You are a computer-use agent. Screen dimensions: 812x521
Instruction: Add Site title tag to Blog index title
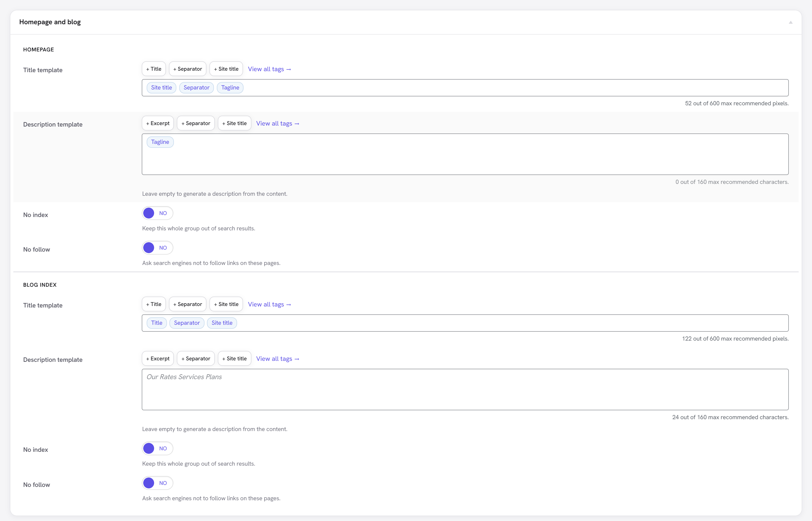coord(226,304)
